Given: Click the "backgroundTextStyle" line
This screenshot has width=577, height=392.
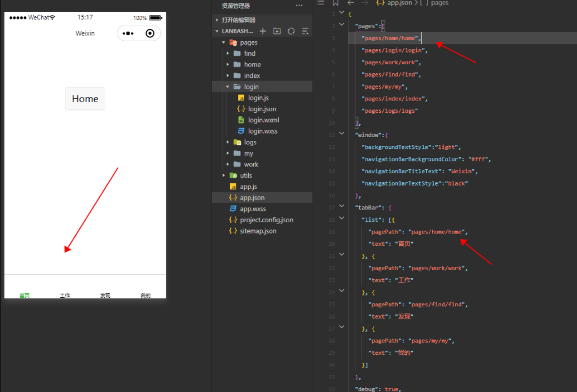Looking at the screenshot, I should click(x=411, y=147).
